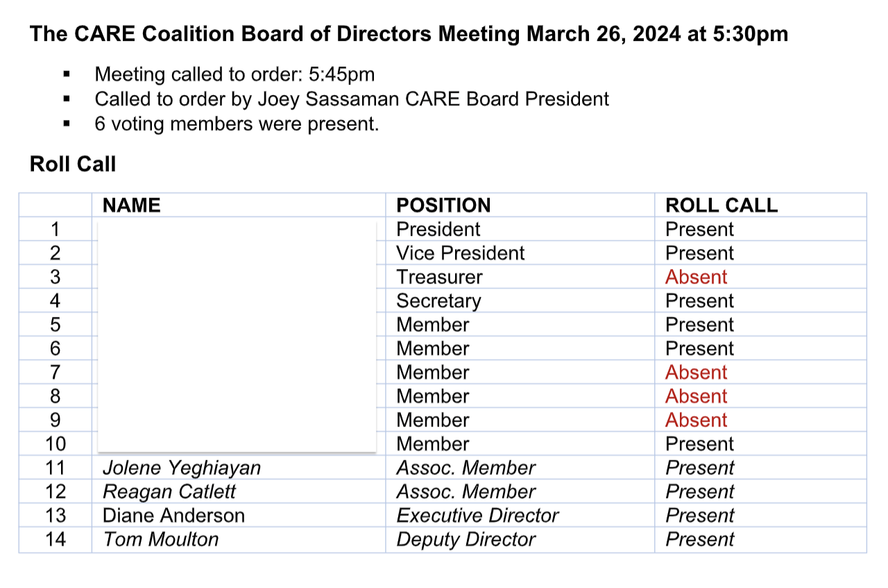This screenshot has width=888, height=588.
Task: Click the Executive Director position cell
Action: [x=477, y=516]
